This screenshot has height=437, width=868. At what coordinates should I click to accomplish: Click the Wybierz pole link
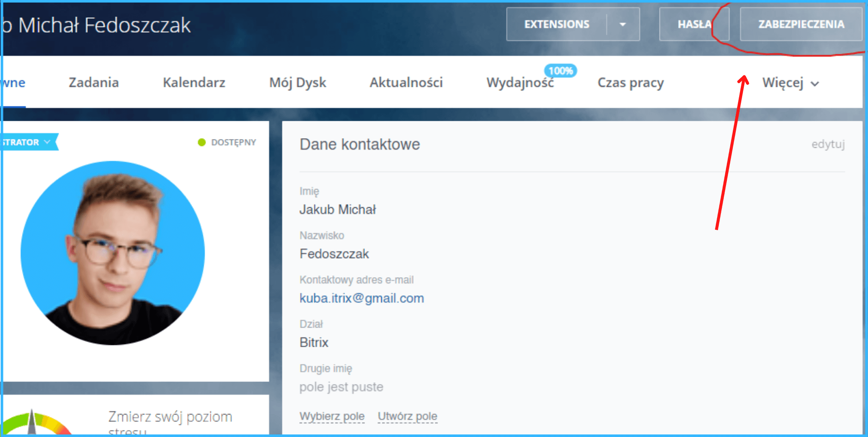coord(332,416)
